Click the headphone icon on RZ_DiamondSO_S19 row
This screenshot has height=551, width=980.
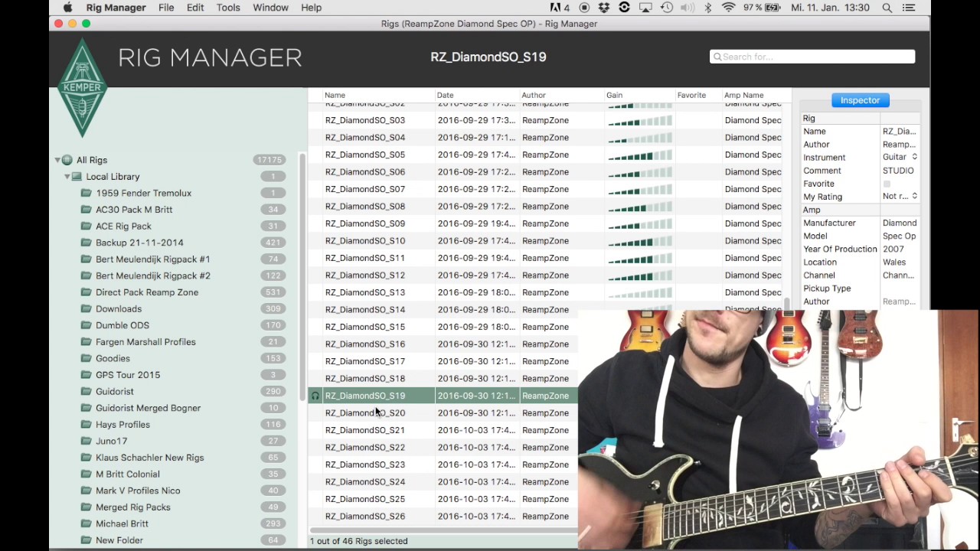315,396
